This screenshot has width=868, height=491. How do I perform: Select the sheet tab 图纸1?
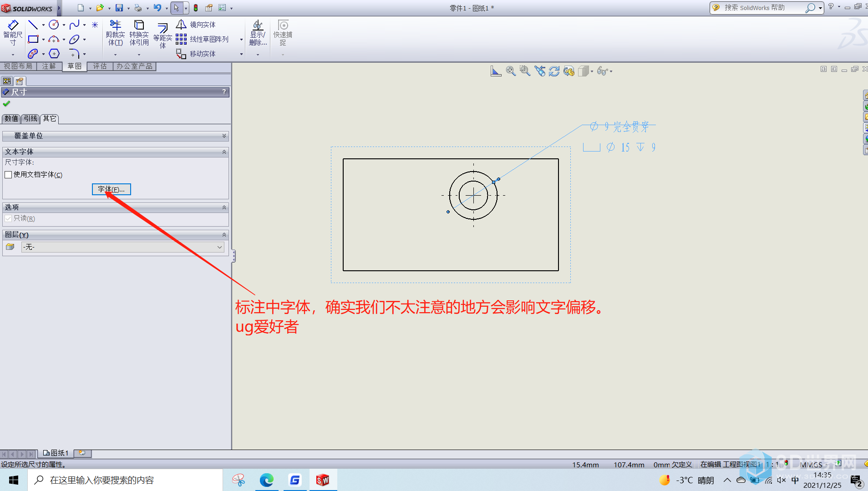point(56,453)
